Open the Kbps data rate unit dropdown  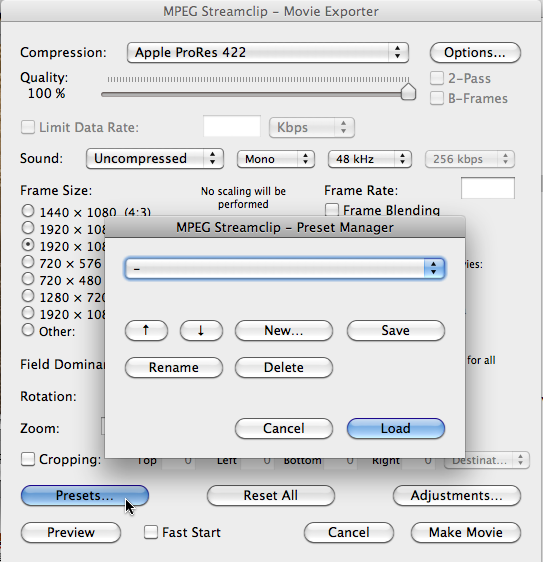312,127
